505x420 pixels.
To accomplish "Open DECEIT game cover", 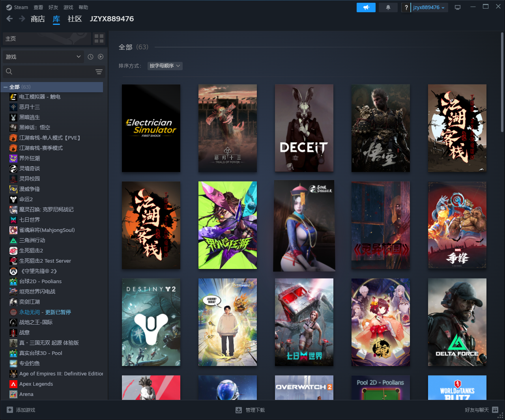I will 304,128.
